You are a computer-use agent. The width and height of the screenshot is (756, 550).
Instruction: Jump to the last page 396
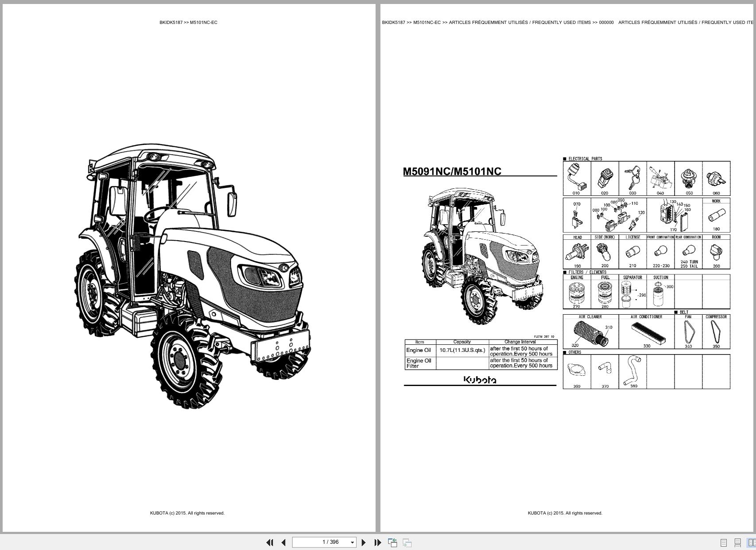coord(377,542)
